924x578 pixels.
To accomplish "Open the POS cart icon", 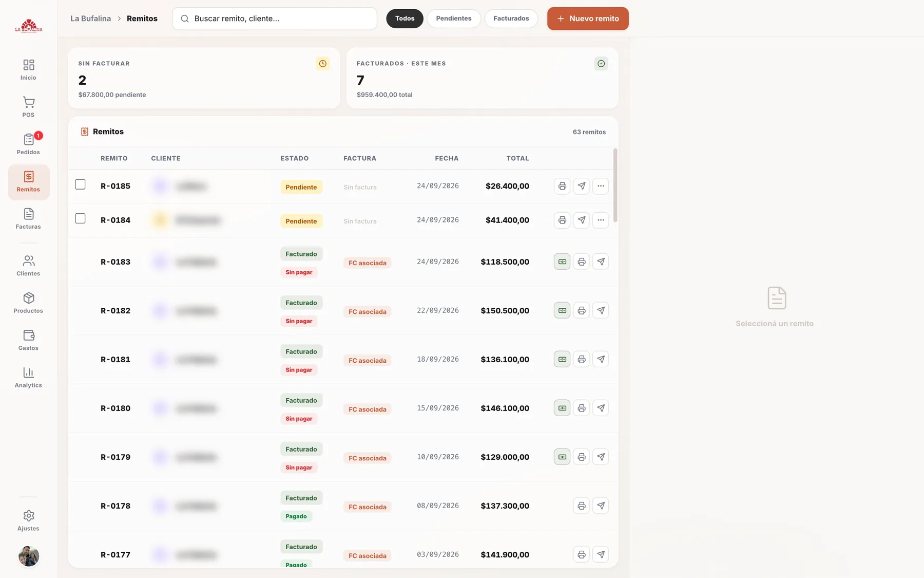I will (29, 102).
